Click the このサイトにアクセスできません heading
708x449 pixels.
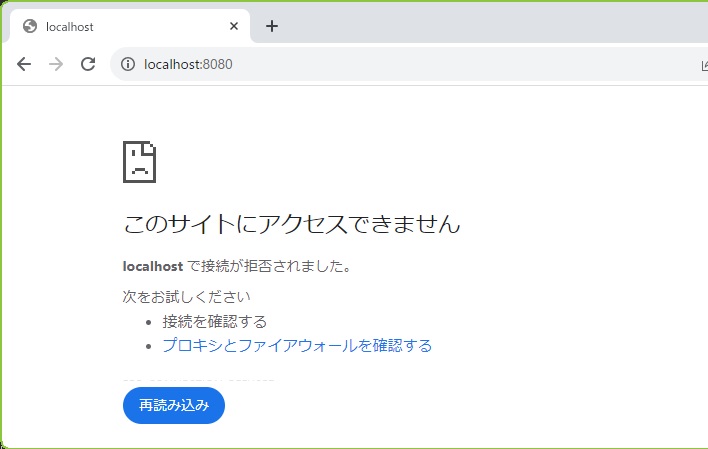[x=292, y=224]
